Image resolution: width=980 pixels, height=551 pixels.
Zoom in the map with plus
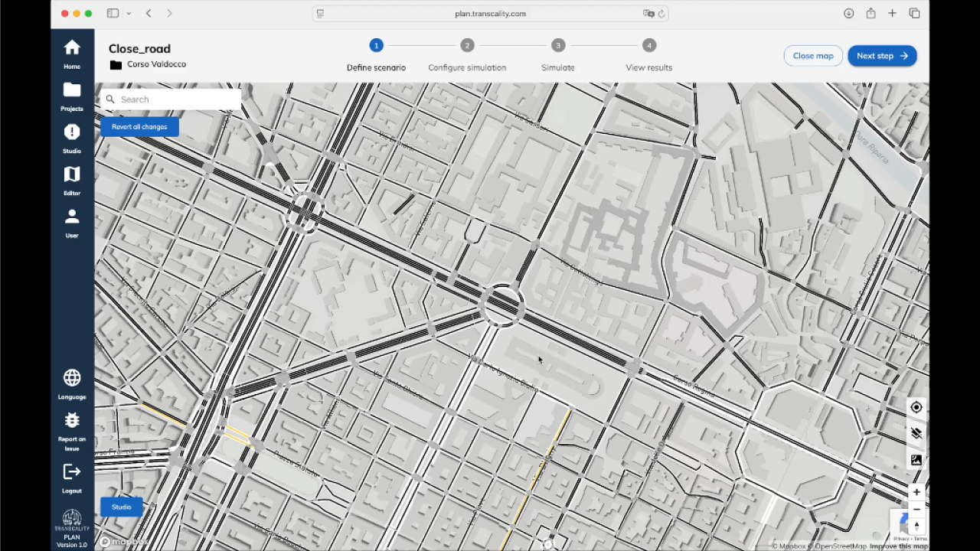pos(916,492)
